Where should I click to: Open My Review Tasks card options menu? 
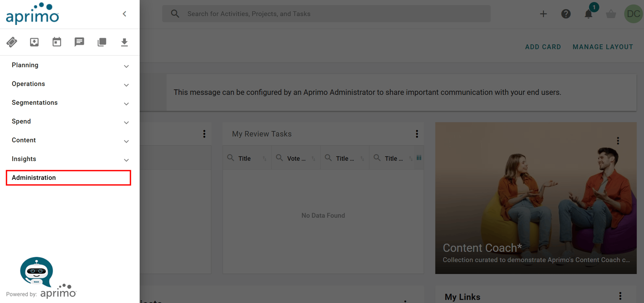(417, 134)
